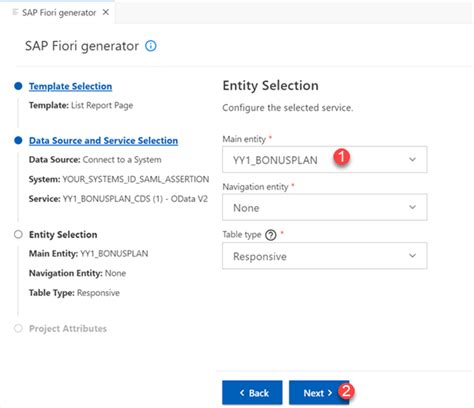Click the Navigation Entity: None summary text
The image size is (474, 408).
[77, 273]
